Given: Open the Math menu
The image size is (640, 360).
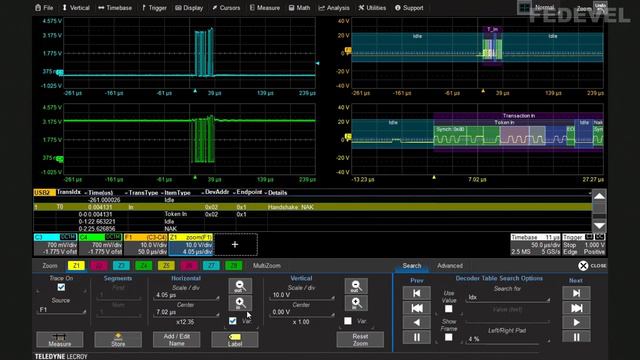Looking at the screenshot, I should (x=299, y=7).
